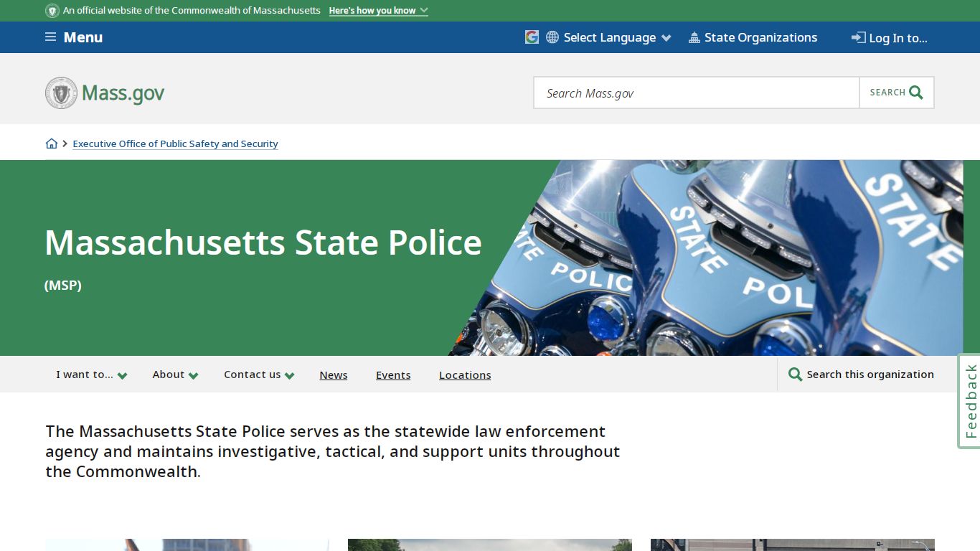Image resolution: width=980 pixels, height=551 pixels.
Task: Open the main Menu label
Action: tap(83, 37)
